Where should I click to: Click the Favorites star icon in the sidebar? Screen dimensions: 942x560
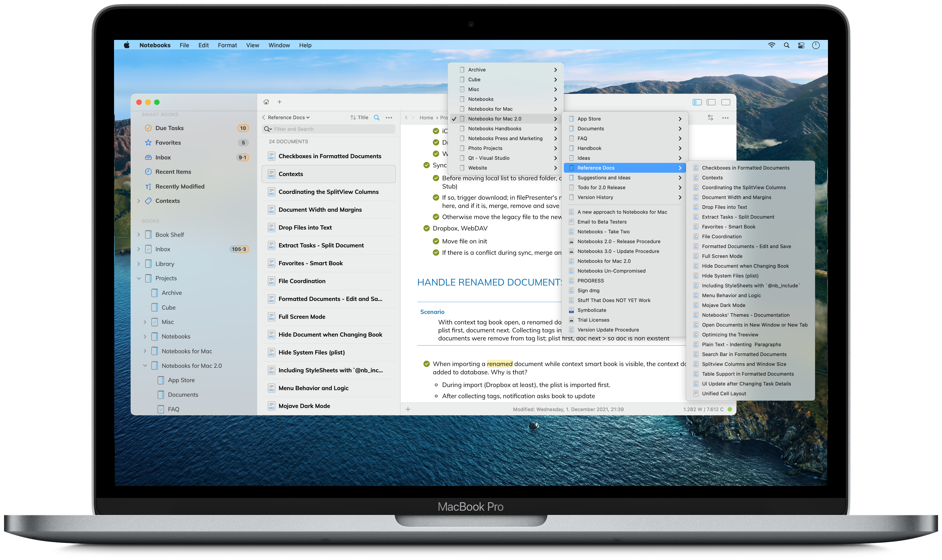tap(148, 143)
